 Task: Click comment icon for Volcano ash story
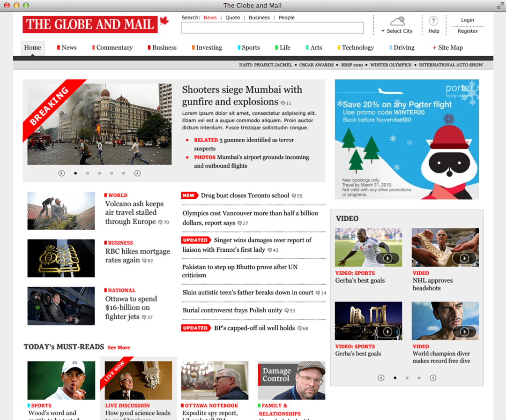(x=160, y=222)
